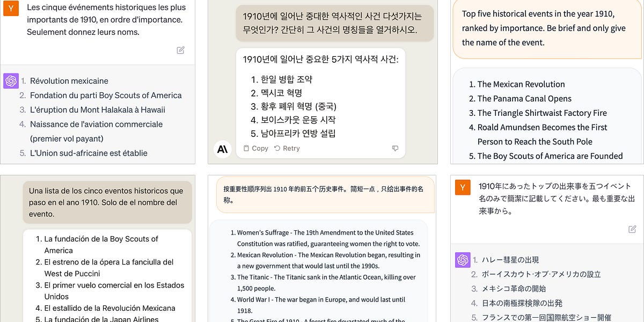The height and width of the screenshot is (322, 644).
Task: Click 'L'Union sud-africaine est établie'
Action: 89,153
